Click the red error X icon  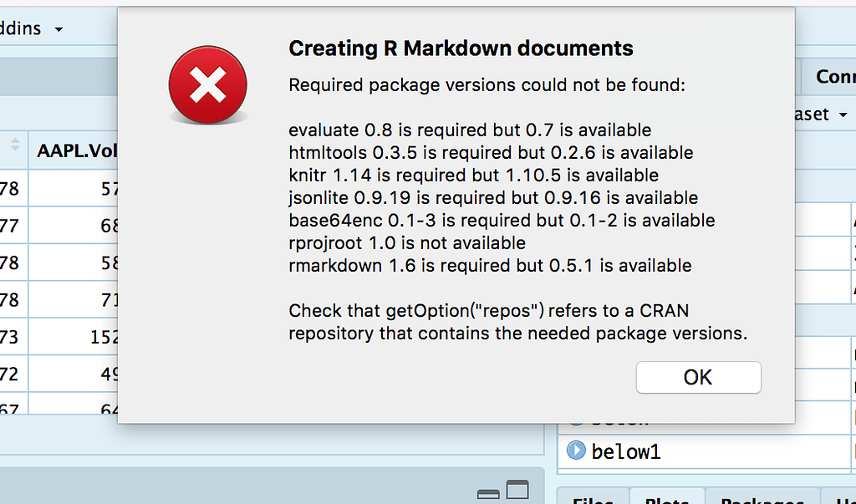207,84
